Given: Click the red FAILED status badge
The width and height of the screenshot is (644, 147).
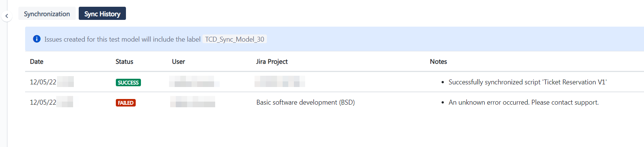Looking at the screenshot, I should pyautogui.click(x=126, y=103).
